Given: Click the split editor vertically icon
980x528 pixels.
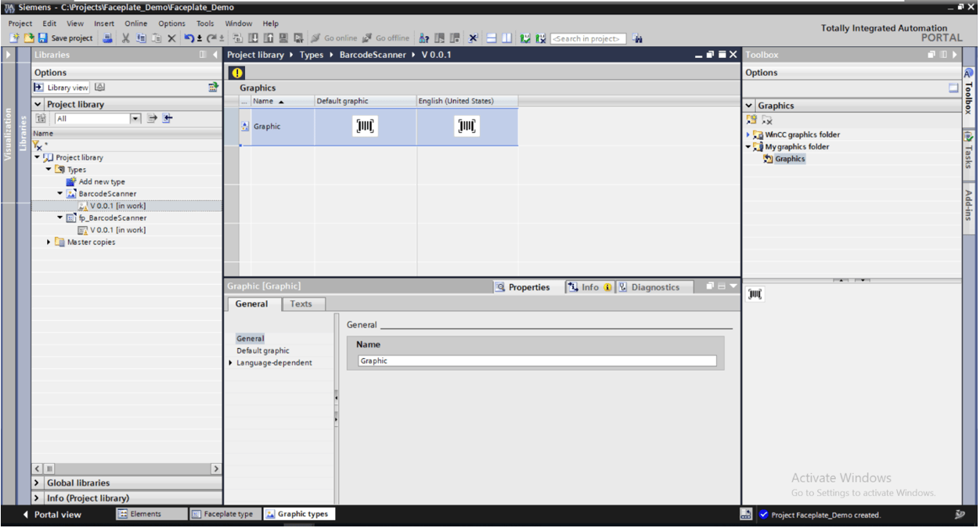Looking at the screenshot, I should 506,38.
